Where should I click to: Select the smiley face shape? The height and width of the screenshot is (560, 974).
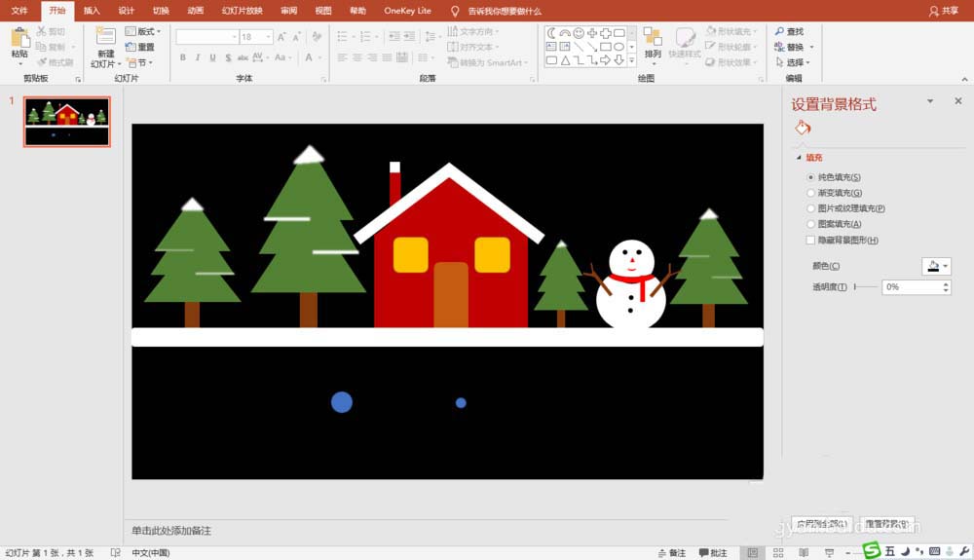click(x=579, y=33)
